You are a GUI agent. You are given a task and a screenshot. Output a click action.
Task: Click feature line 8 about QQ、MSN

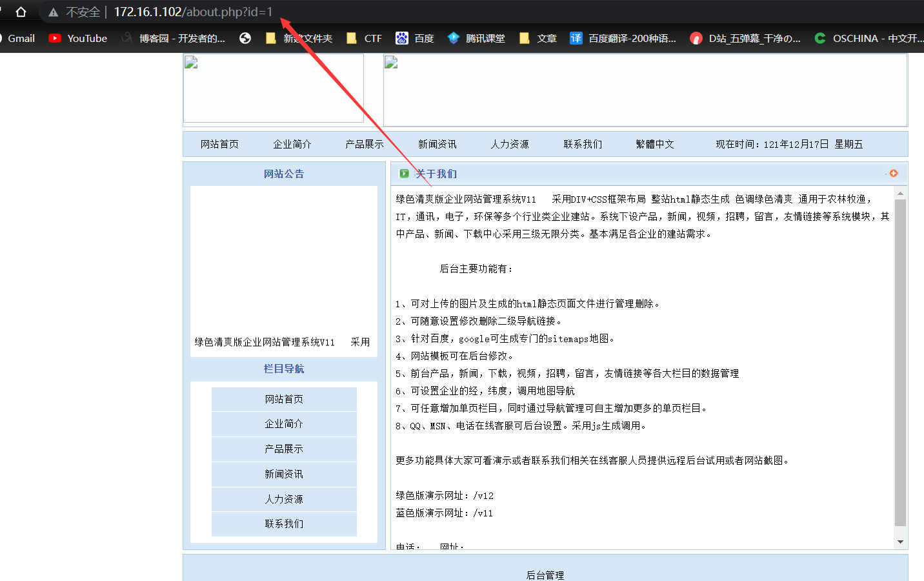[x=522, y=425]
